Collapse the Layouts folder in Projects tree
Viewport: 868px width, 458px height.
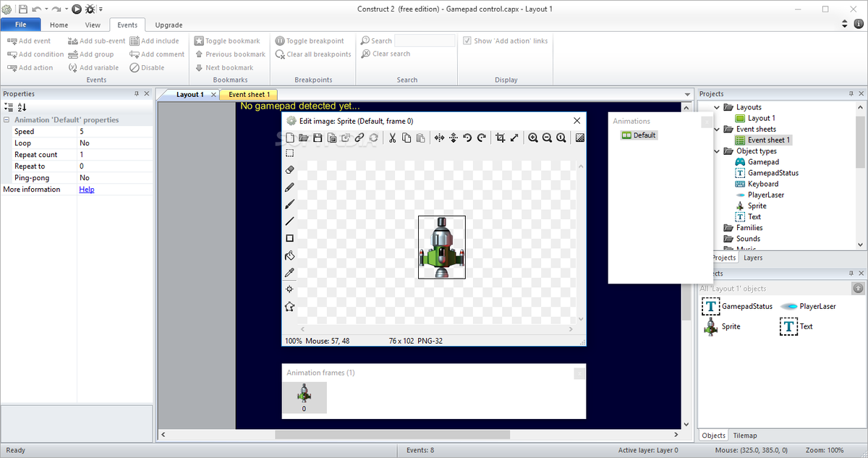coord(718,107)
